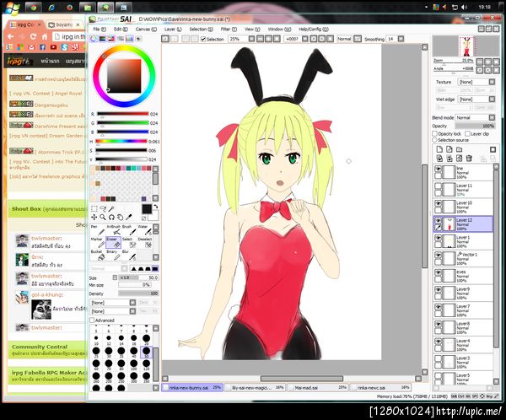The height and width of the screenshot is (420, 506).
Task: Activate the Hand pan tool
Action: pyautogui.click(x=120, y=218)
